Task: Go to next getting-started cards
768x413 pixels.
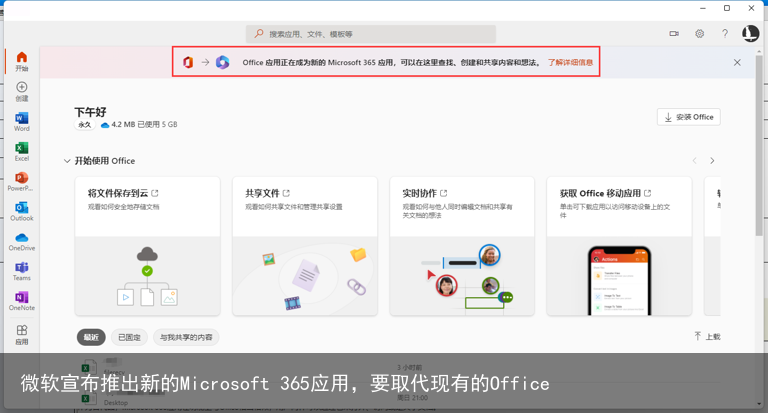Action: (712, 161)
